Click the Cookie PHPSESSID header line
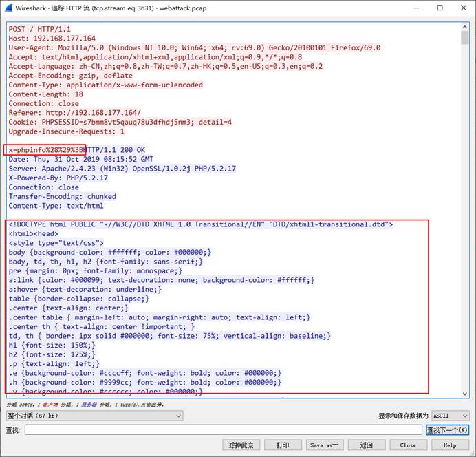The image size is (476, 457). pyautogui.click(x=120, y=122)
